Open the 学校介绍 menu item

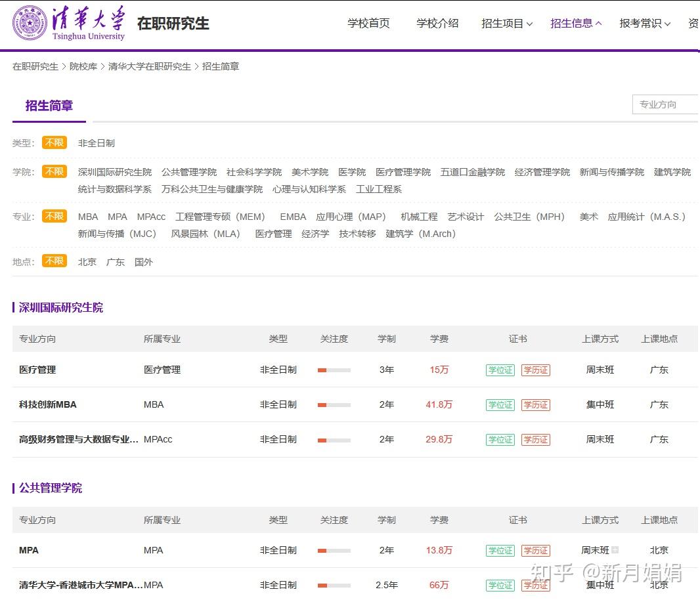tap(437, 23)
